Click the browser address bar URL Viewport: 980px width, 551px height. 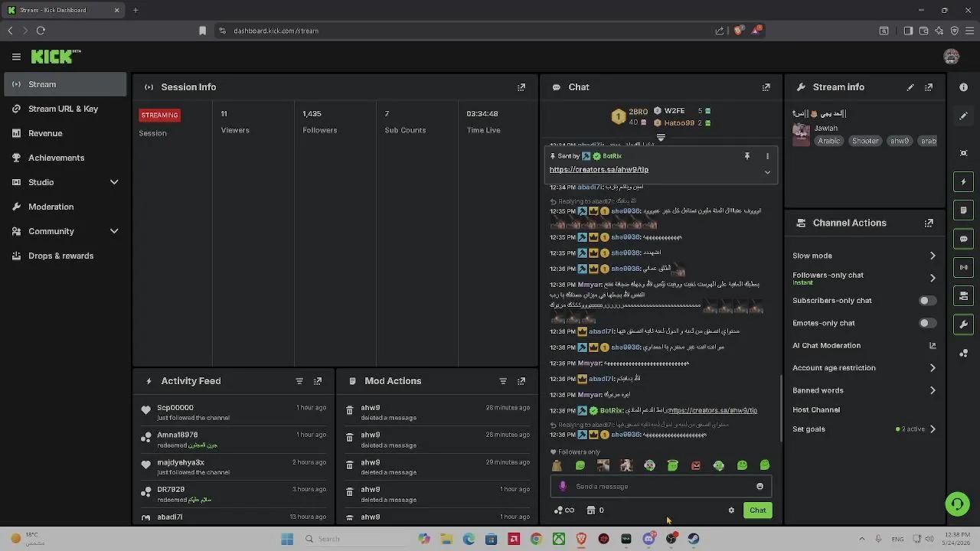pyautogui.click(x=276, y=31)
